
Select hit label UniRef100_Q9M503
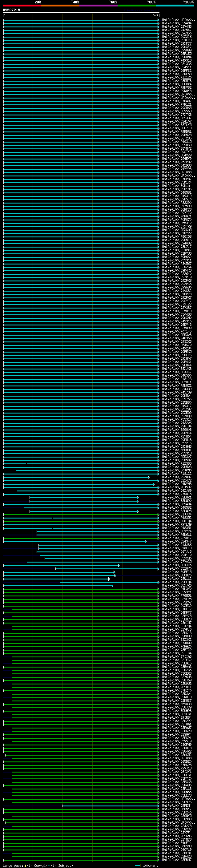tap(177, 467)
